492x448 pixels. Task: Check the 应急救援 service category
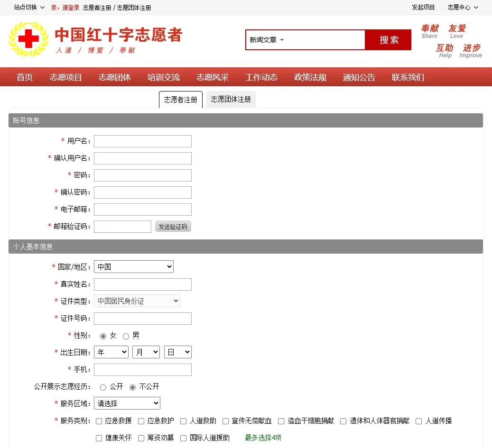98,421
